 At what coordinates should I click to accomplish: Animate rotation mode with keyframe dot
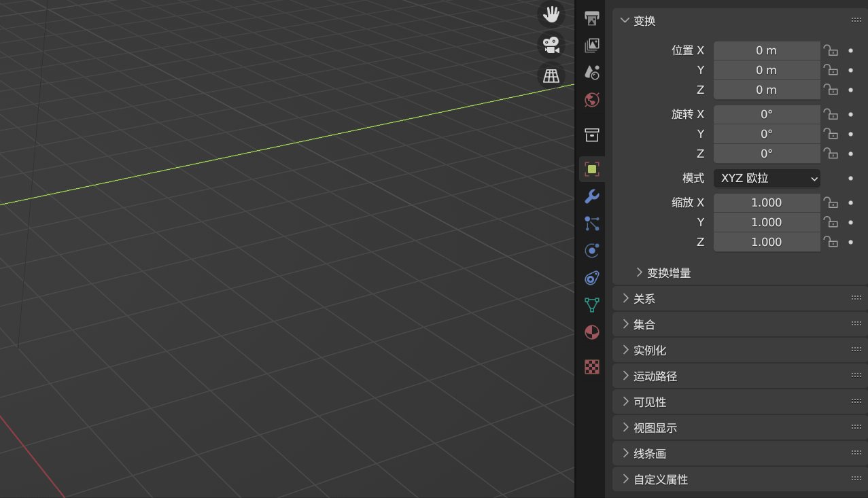click(850, 178)
